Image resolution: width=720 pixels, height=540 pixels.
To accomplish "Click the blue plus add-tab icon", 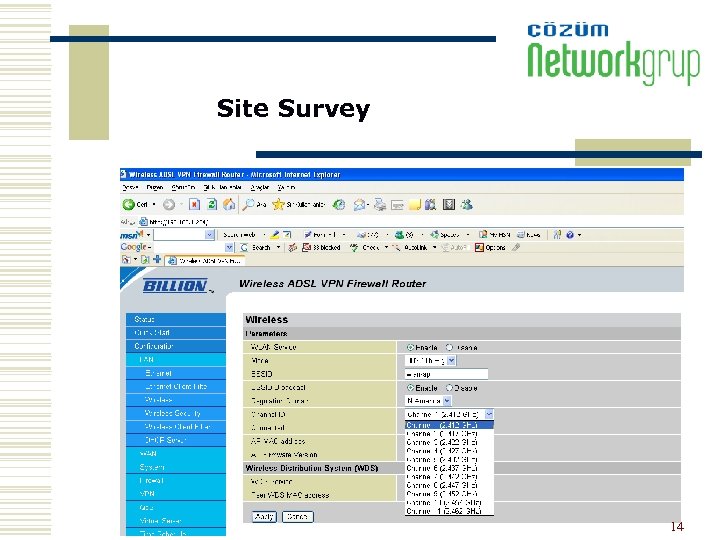I will [x=157, y=259].
